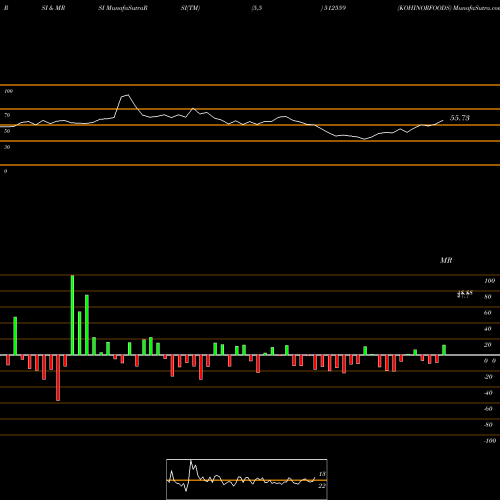Click the -100 label on the MR axis
Screen dimensions: 500x500
pos(490,441)
